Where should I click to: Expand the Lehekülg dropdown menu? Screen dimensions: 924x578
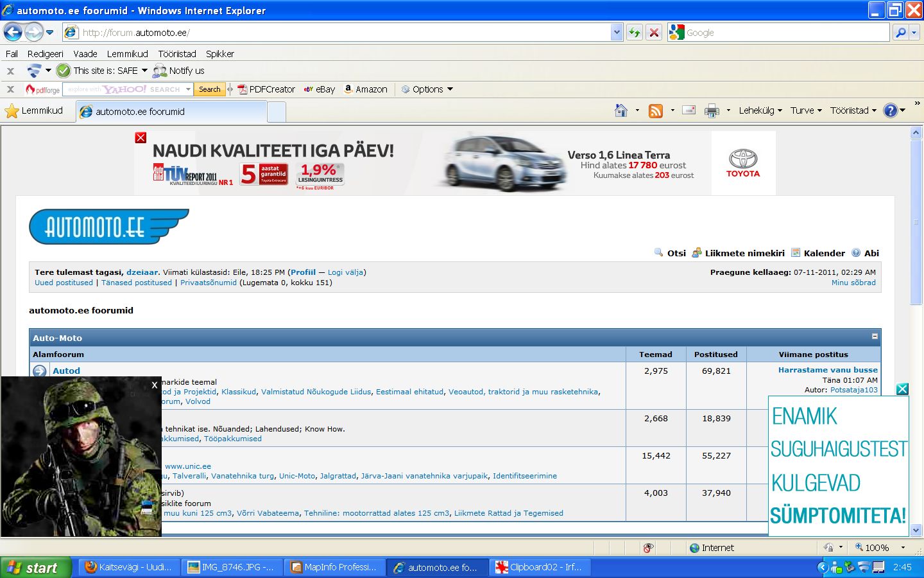point(760,110)
